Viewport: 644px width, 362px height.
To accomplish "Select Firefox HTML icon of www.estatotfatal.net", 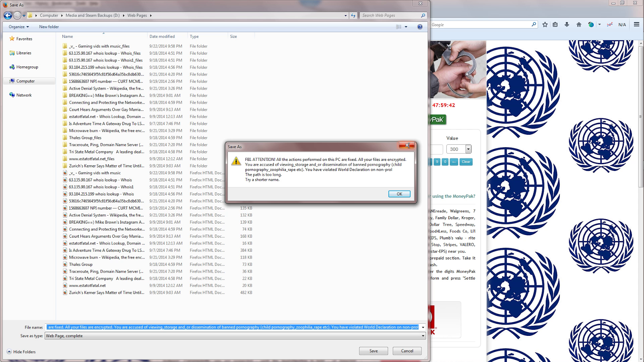I will (65, 285).
